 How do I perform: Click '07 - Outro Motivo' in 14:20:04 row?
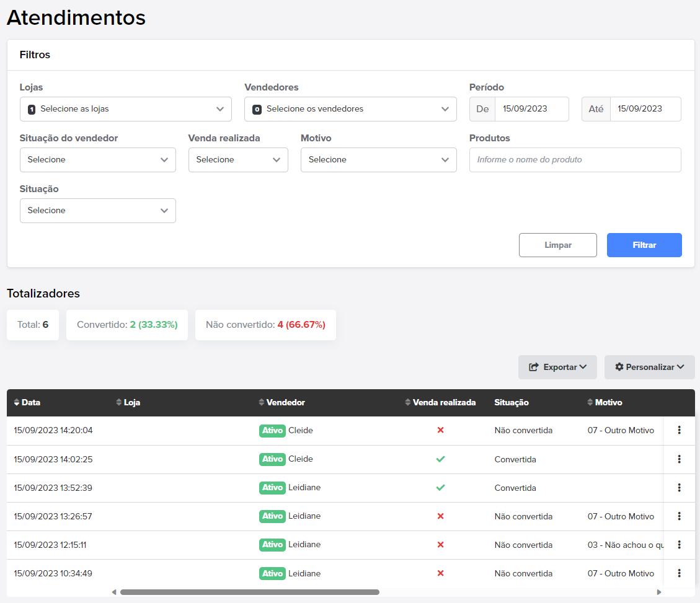pyautogui.click(x=621, y=430)
